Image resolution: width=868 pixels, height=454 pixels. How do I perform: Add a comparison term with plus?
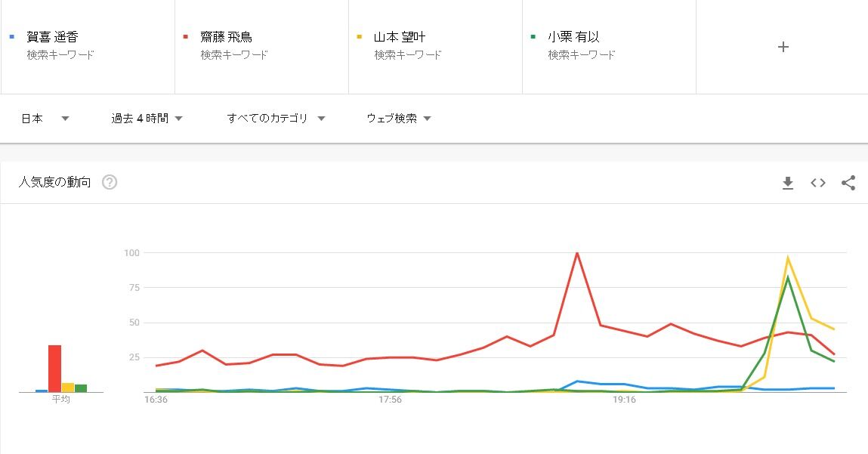(783, 47)
